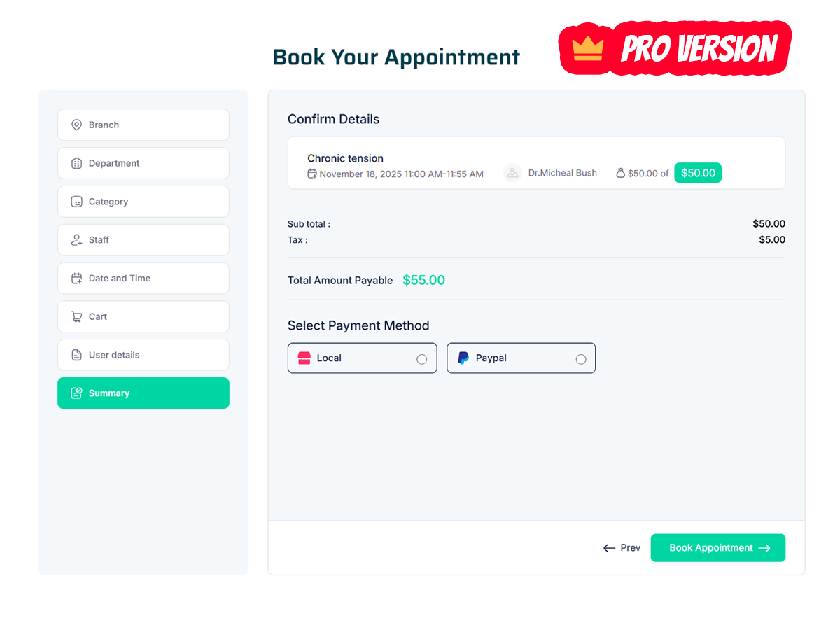This screenshot has width=840, height=630.
Task: Click the Local store icon
Action: [x=304, y=358]
